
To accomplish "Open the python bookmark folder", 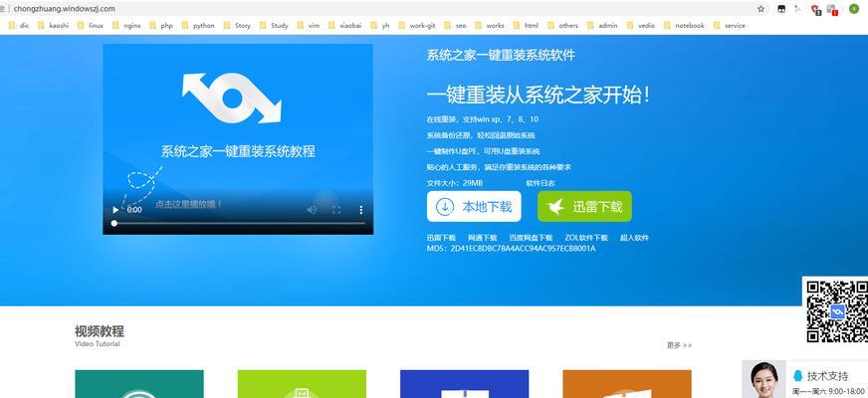I will [198, 26].
